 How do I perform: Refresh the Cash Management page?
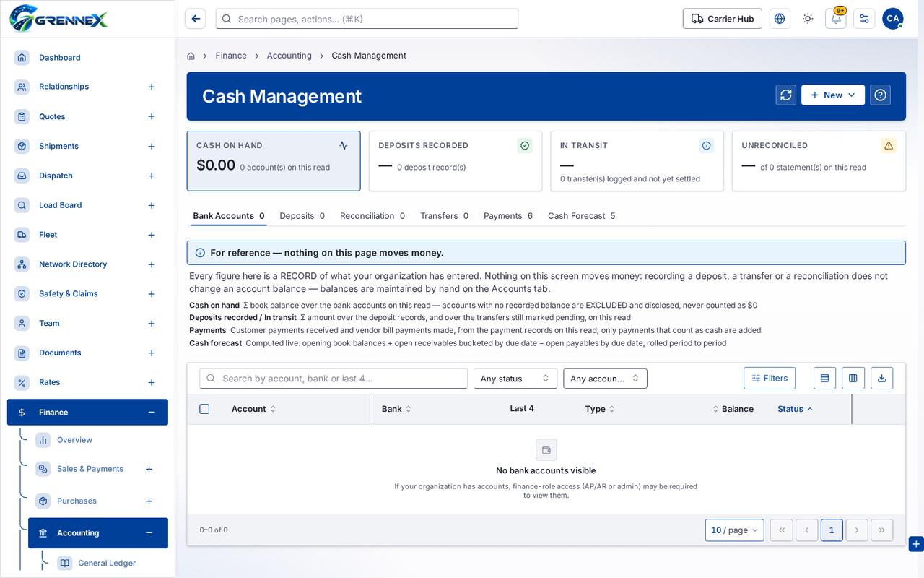[x=786, y=95]
